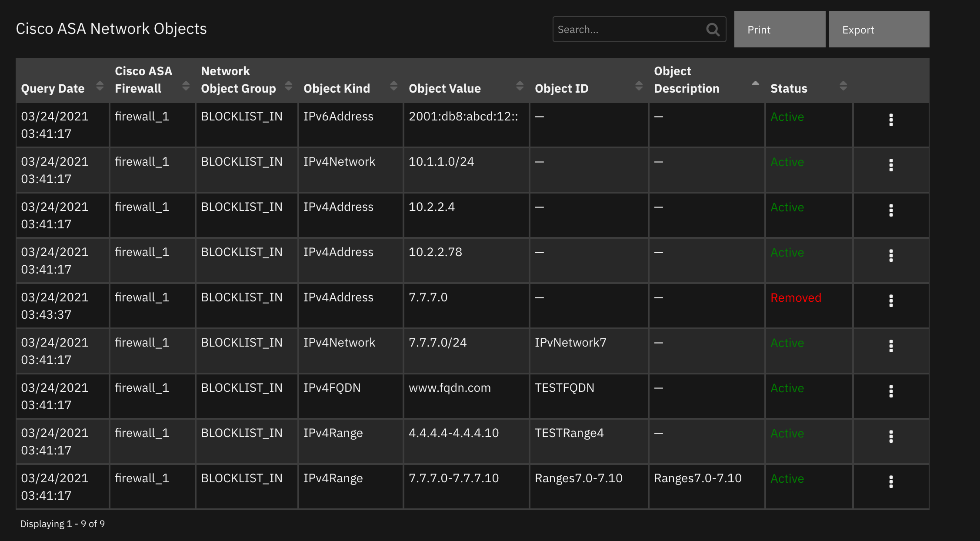The image size is (980, 541).
Task: Click the Print button
Action: pos(780,29)
